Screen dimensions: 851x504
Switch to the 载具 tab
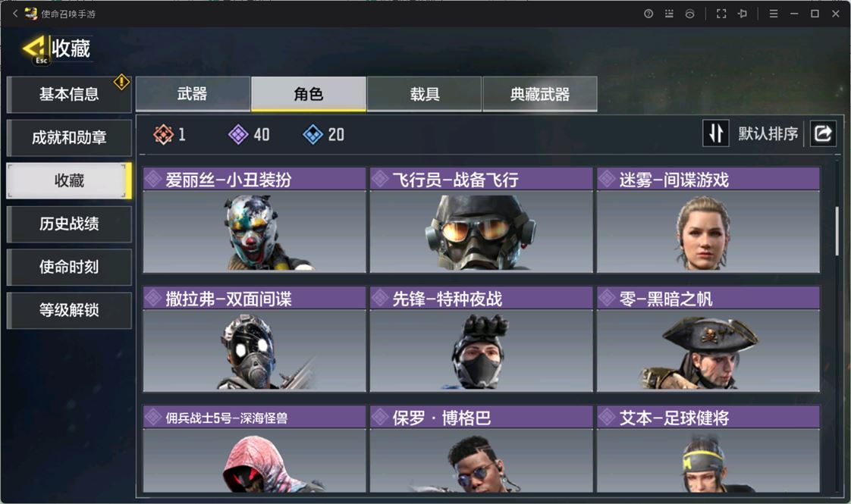(425, 94)
